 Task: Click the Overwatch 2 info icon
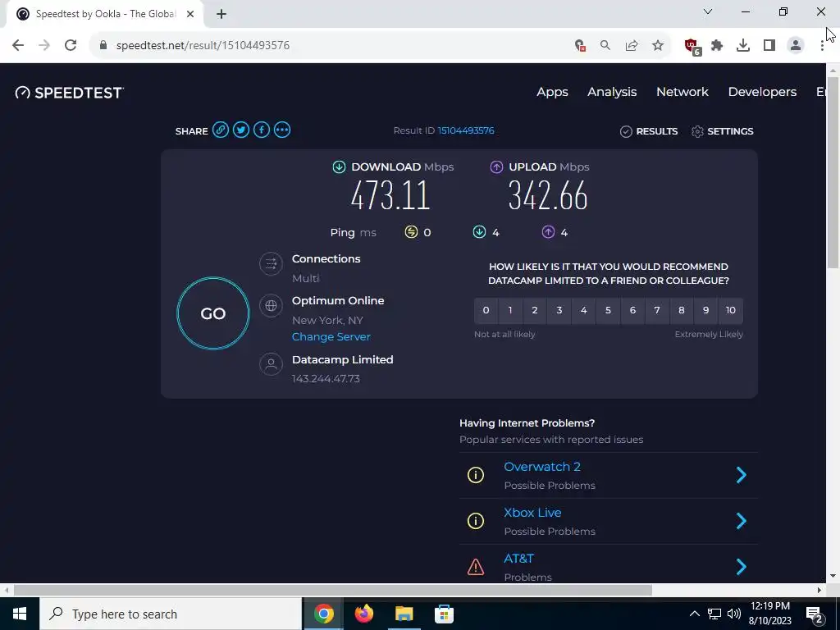click(475, 475)
